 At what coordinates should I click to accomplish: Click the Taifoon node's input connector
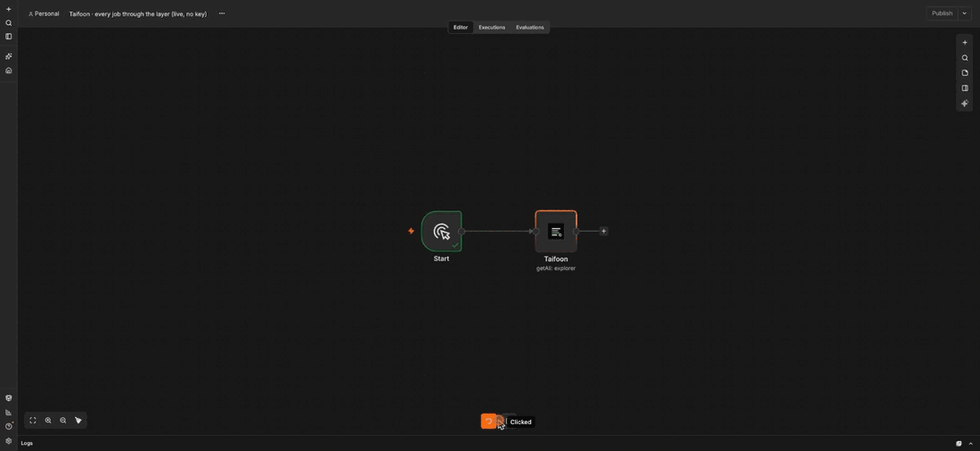coord(535,232)
